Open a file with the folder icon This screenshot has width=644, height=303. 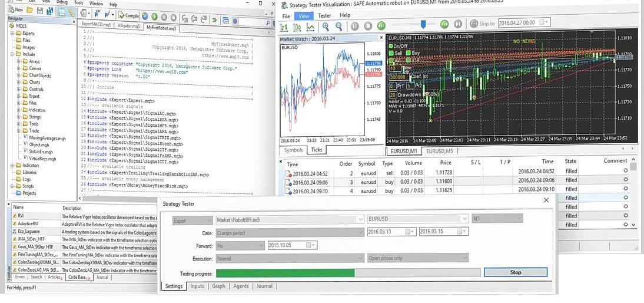click(x=30, y=10)
